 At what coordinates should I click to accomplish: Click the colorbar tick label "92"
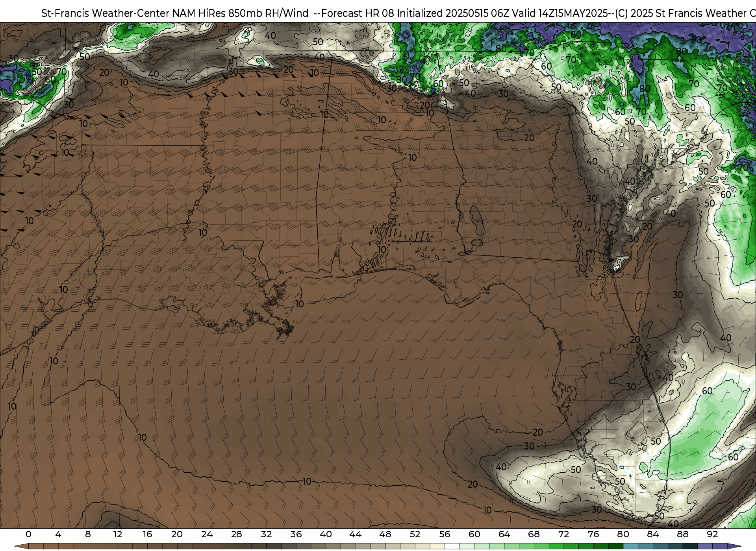[712, 534]
